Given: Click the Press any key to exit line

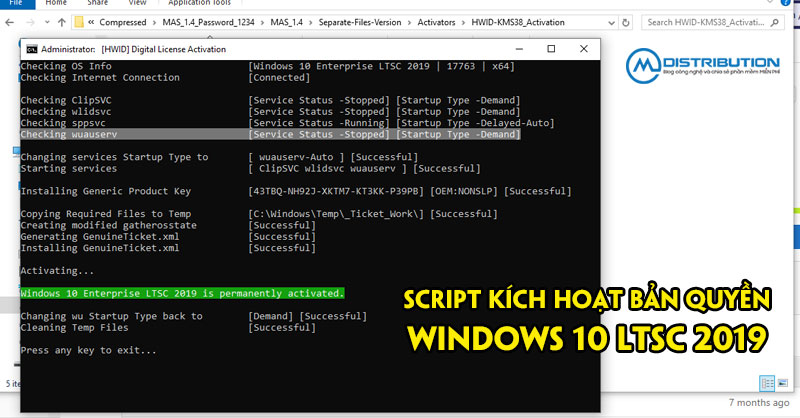Looking at the screenshot, I should point(88,351).
